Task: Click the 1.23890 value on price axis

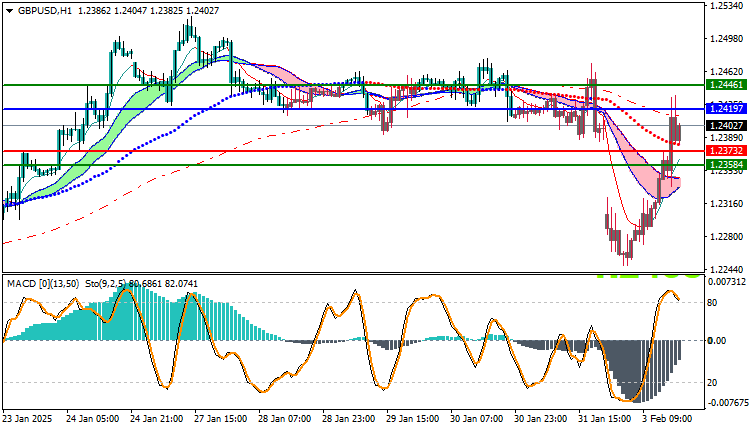Action: point(727,138)
